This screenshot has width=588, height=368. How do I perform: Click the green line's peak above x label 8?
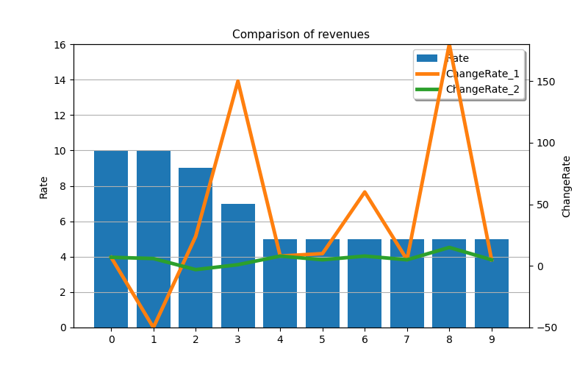coord(449,247)
